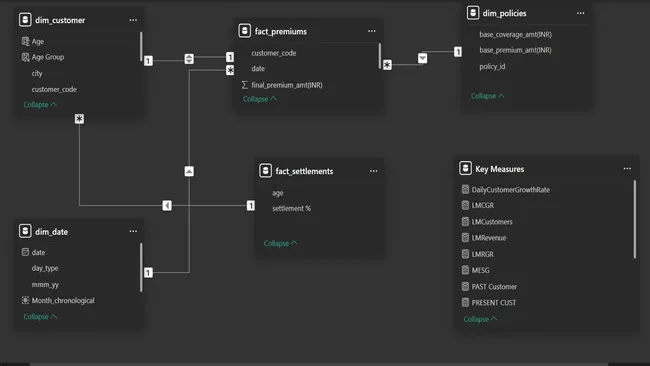Select the age field in fact_settlements
This screenshot has width=650, height=366.
click(277, 193)
